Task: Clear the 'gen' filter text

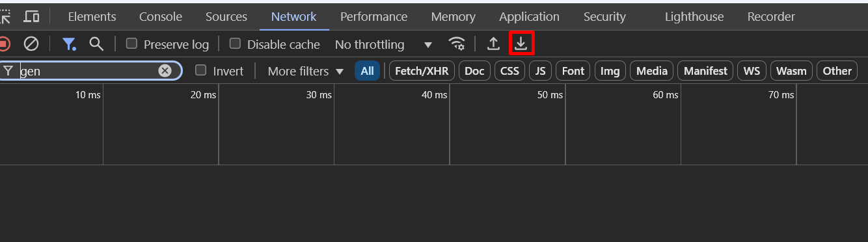Action: click(165, 71)
